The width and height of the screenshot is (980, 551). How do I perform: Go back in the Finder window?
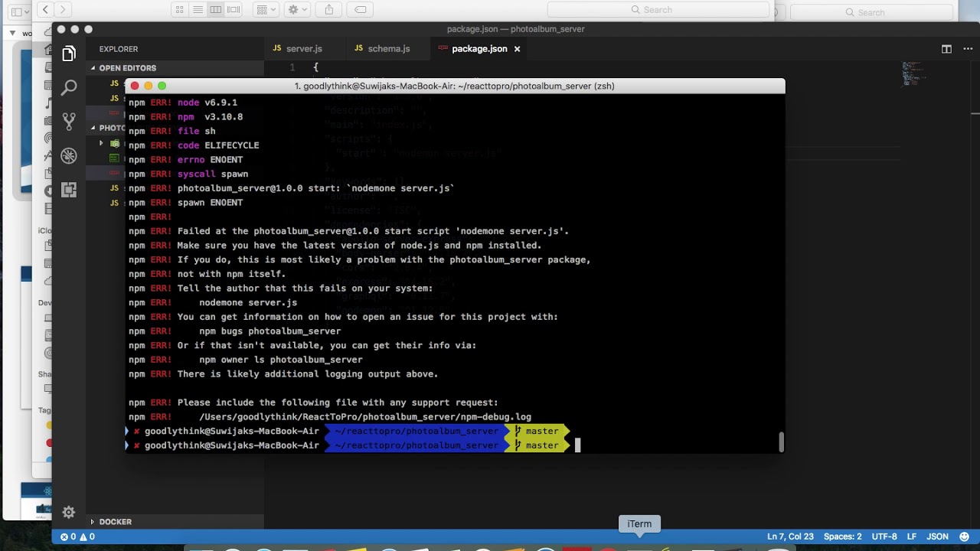click(46, 9)
